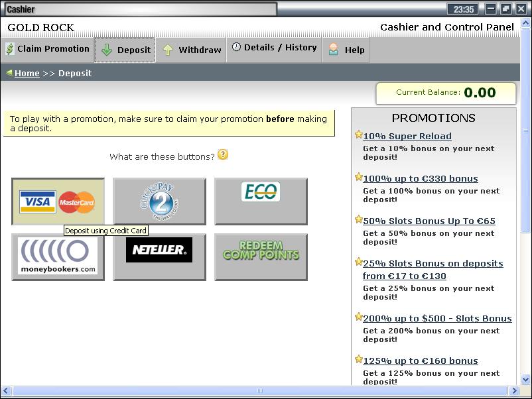The height and width of the screenshot is (399, 532).
Task: Open 10% Super Reload promotion
Action: (x=407, y=136)
